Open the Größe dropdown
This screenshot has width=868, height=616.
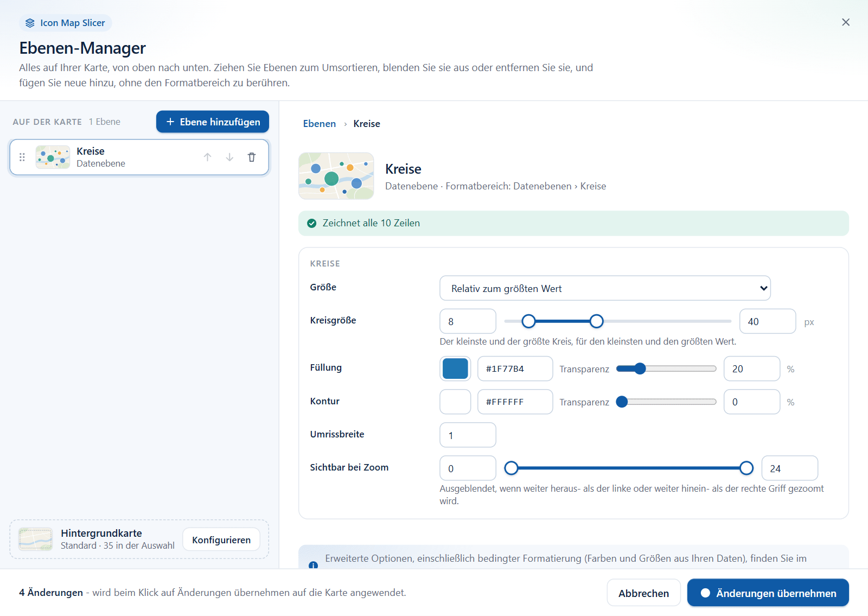pyautogui.click(x=605, y=288)
